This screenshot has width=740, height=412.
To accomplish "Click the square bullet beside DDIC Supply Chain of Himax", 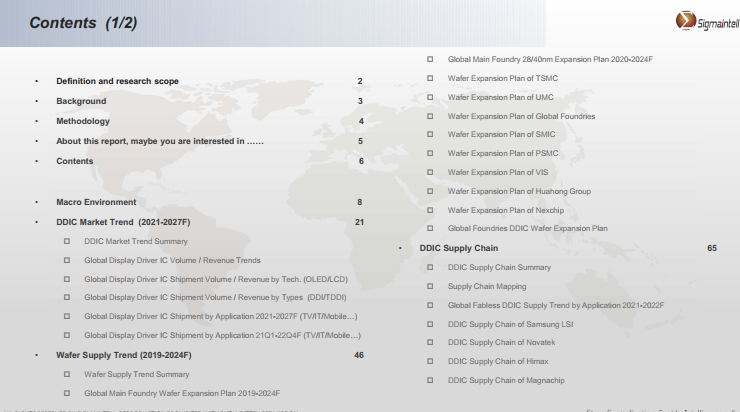I will pyautogui.click(x=430, y=361).
